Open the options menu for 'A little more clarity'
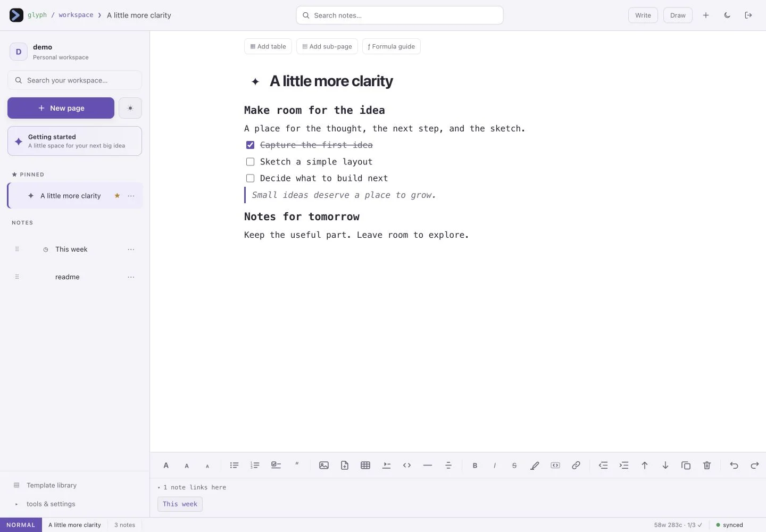Viewport: 766px width, 532px height. pos(131,196)
